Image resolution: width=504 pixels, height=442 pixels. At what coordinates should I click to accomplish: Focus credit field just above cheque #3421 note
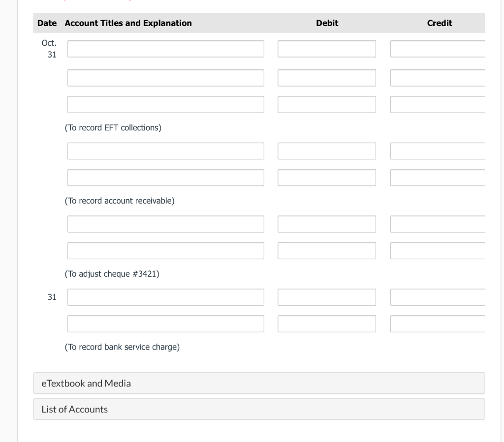point(438,251)
